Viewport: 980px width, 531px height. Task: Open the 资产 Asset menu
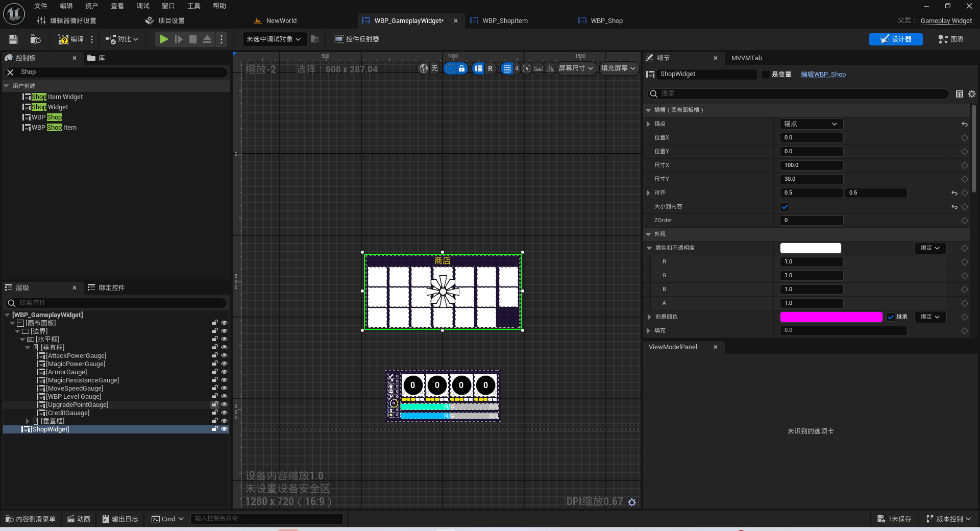[x=92, y=6]
